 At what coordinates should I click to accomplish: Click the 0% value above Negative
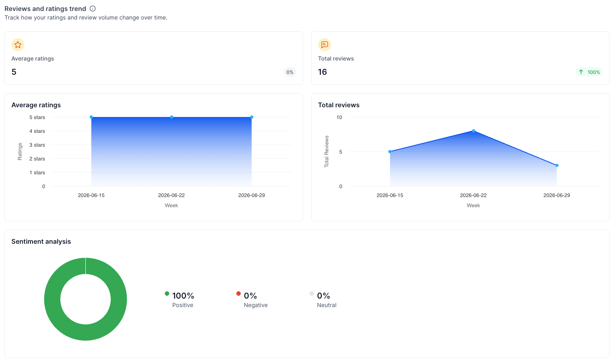250,296
